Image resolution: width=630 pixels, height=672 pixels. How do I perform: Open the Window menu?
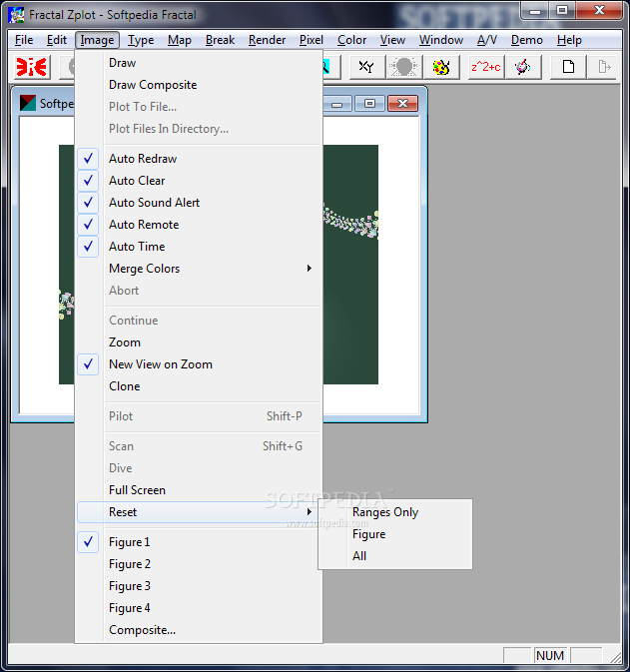(x=441, y=40)
